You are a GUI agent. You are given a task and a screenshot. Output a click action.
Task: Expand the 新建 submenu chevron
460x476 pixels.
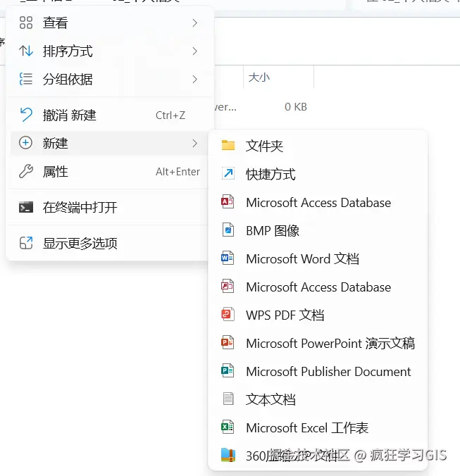(x=195, y=143)
